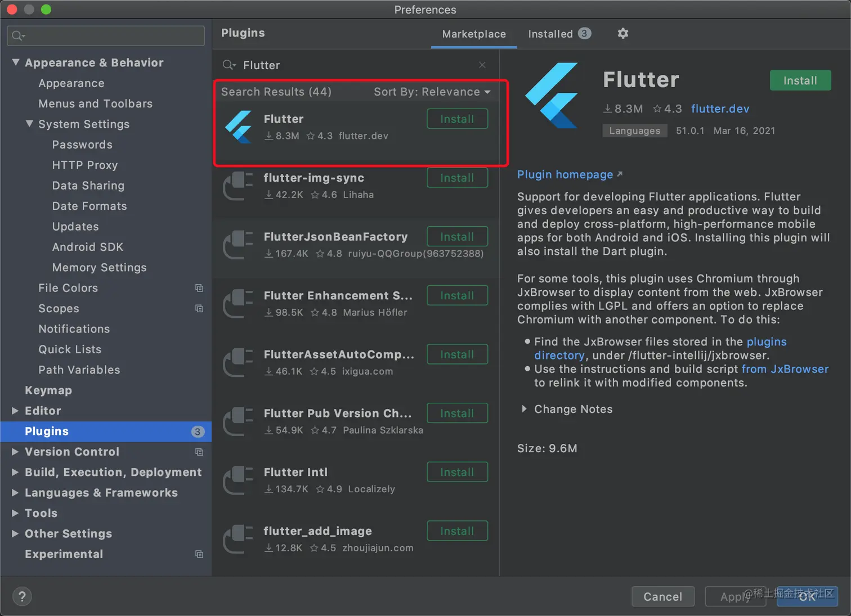Open the Memory Settings page
This screenshot has width=851, height=616.
pos(100,267)
